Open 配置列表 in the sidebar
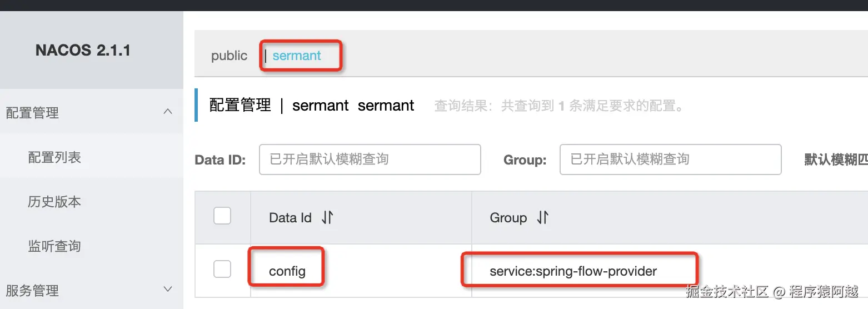Screen dimensions: 868x309 54,157
